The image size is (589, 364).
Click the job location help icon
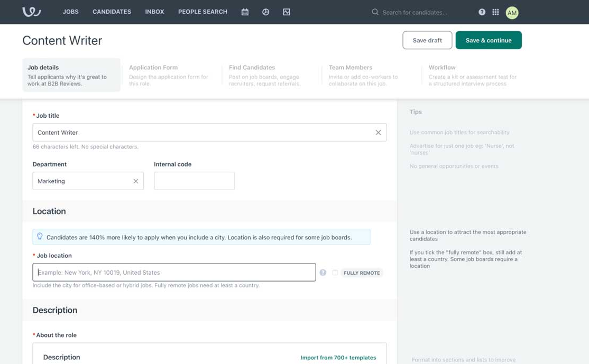pos(323,273)
